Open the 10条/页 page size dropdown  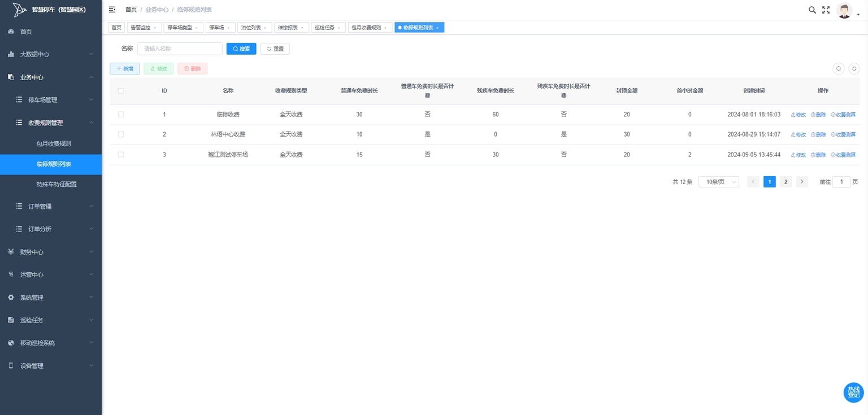[x=719, y=182]
